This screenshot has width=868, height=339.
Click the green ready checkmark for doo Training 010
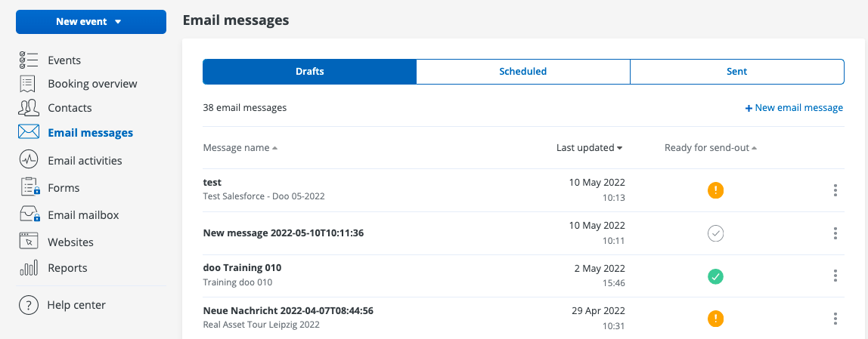click(715, 276)
